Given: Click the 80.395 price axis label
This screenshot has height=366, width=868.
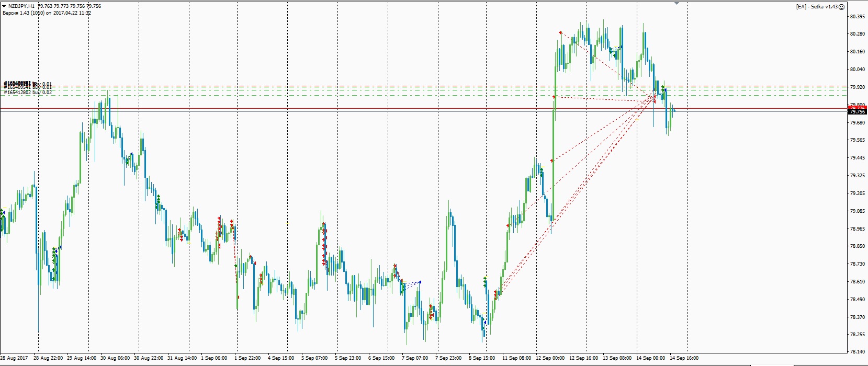Looking at the screenshot, I should (x=856, y=16).
